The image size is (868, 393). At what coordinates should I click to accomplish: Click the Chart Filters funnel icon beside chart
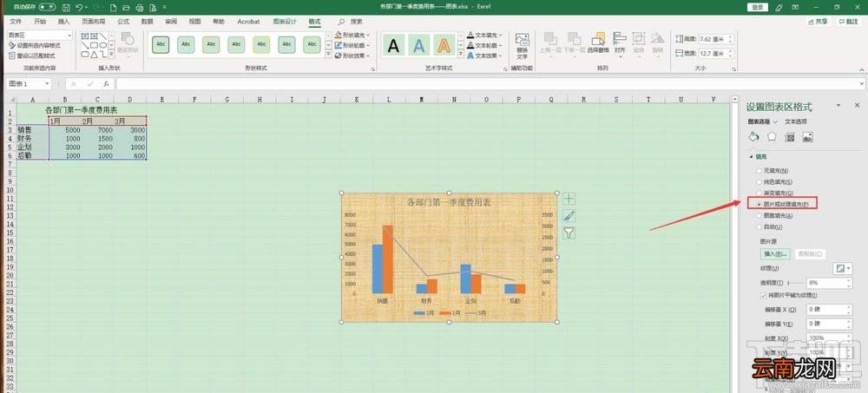click(x=569, y=233)
